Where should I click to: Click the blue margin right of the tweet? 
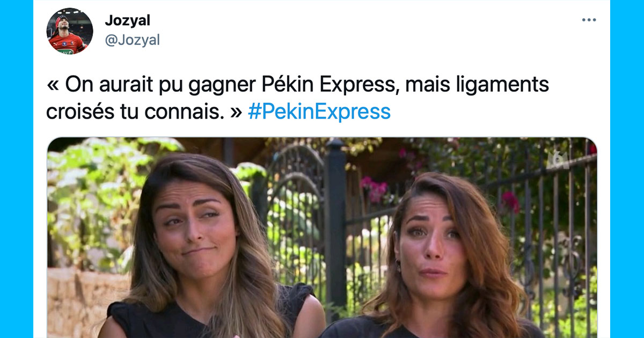(x=627, y=169)
